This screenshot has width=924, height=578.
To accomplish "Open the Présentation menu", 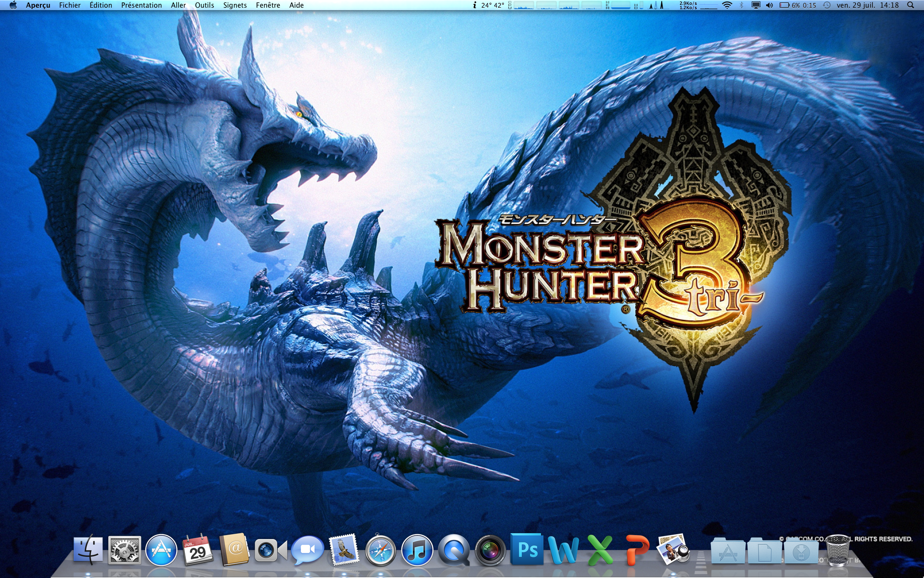I will (141, 5).
